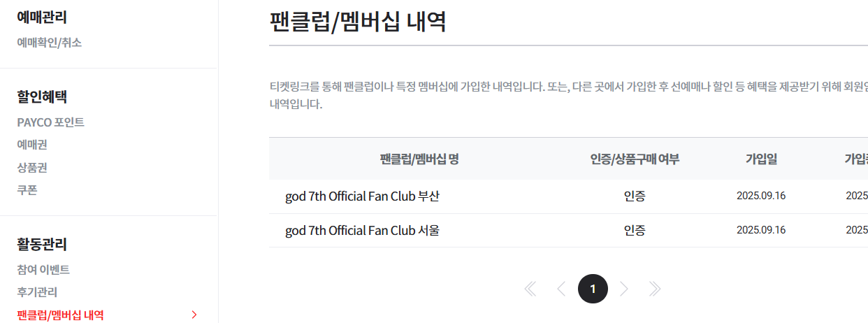
Task: Go to the next page arrow
Action: (624, 289)
